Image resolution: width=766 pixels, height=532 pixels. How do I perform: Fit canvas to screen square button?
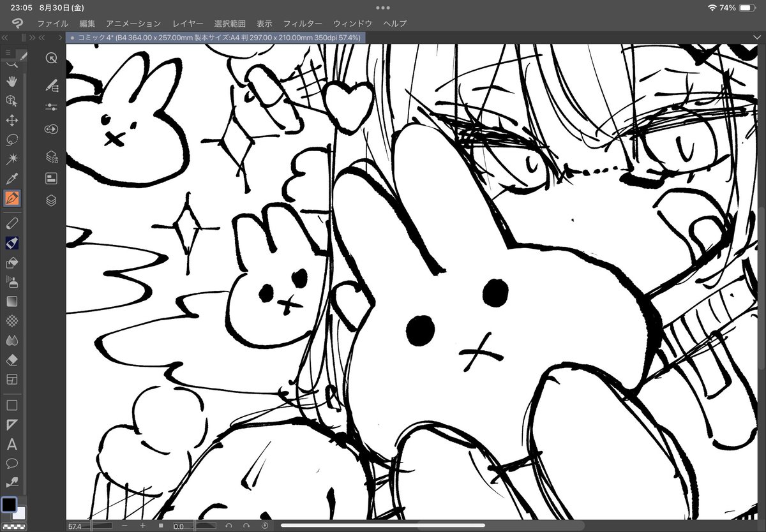pos(161,526)
